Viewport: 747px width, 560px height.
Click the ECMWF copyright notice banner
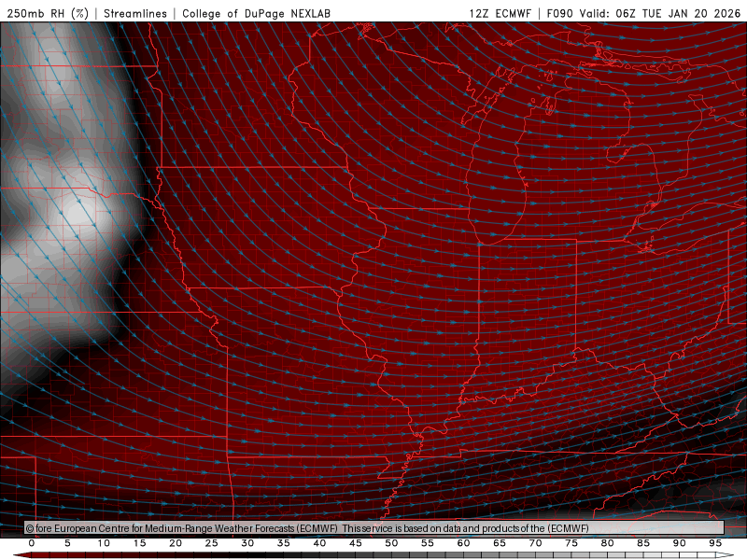click(x=374, y=528)
